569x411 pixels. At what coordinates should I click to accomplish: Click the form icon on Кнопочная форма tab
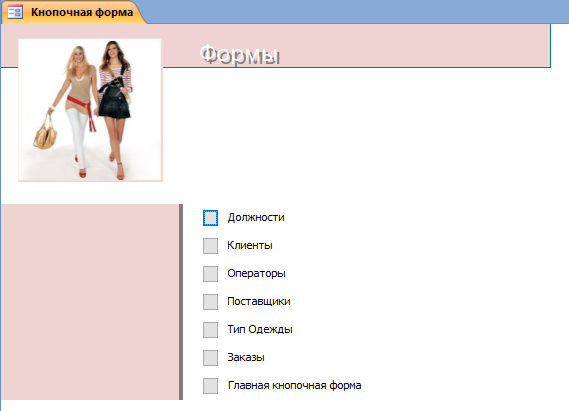[16, 12]
